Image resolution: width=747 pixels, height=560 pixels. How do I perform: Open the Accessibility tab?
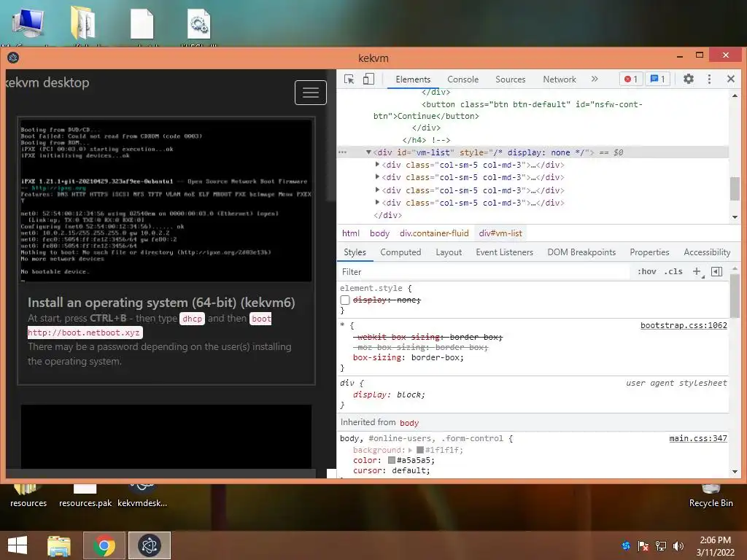point(707,252)
